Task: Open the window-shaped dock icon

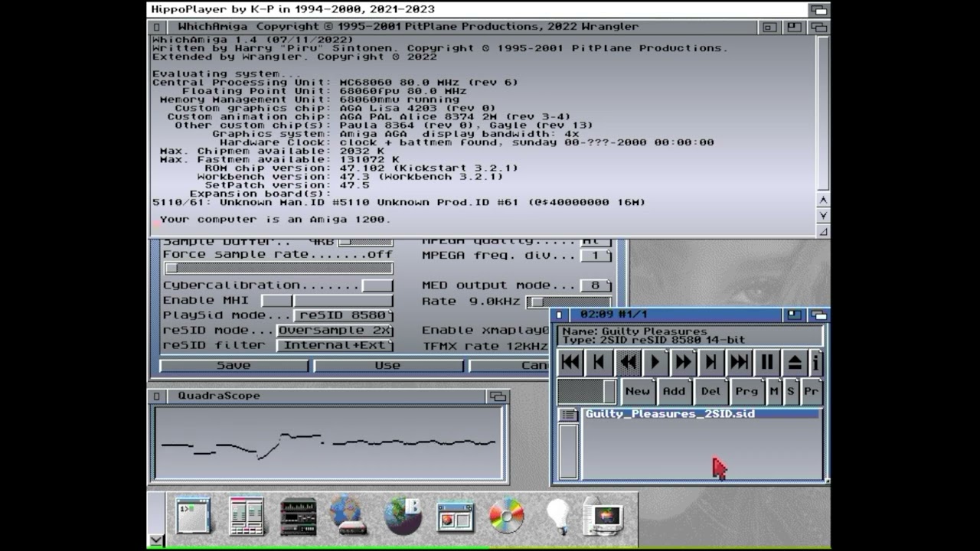Action: pos(456,517)
